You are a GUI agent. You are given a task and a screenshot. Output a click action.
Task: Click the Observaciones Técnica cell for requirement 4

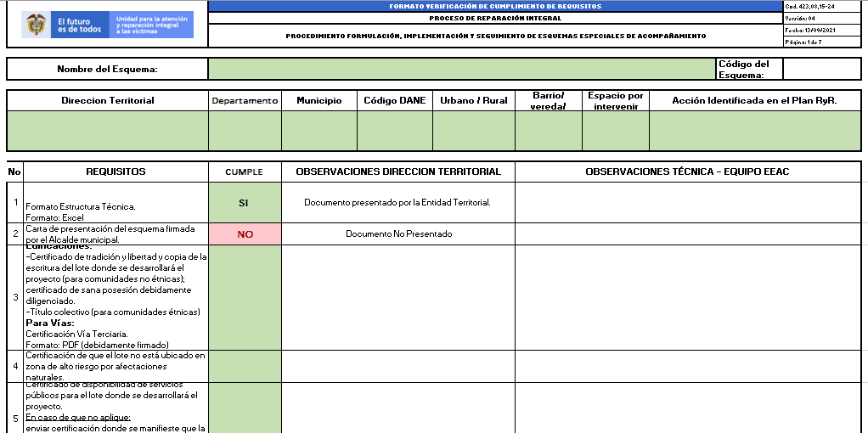pyautogui.click(x=688, y=365)
